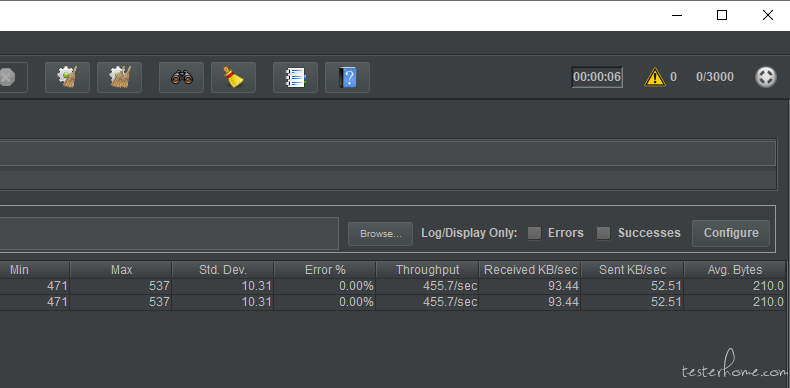790x388 pixels.
Task: Click the remote engines round icon
Action: (x=765, y=77)
